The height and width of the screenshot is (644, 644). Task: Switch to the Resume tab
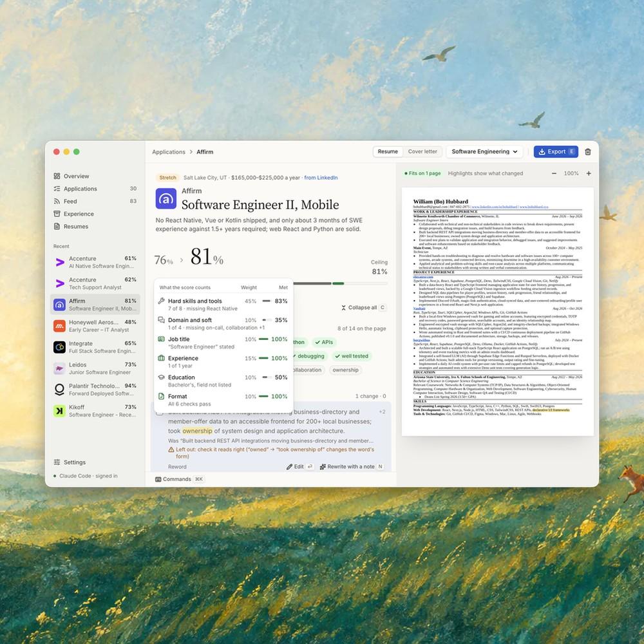click(x=388, y=151)
